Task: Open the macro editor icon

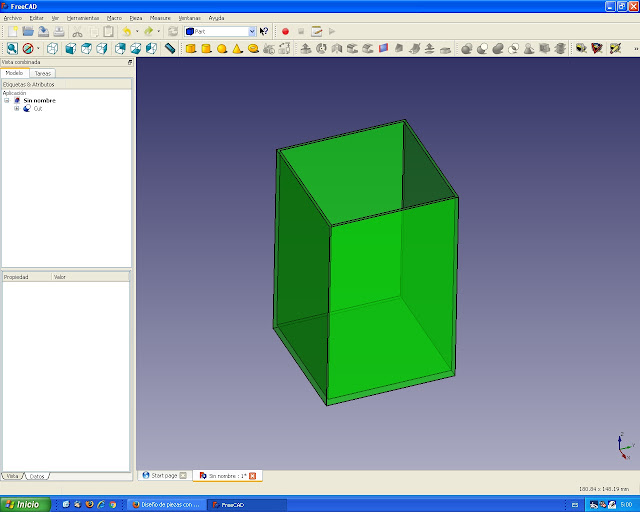Action: [x=317, y=31]
